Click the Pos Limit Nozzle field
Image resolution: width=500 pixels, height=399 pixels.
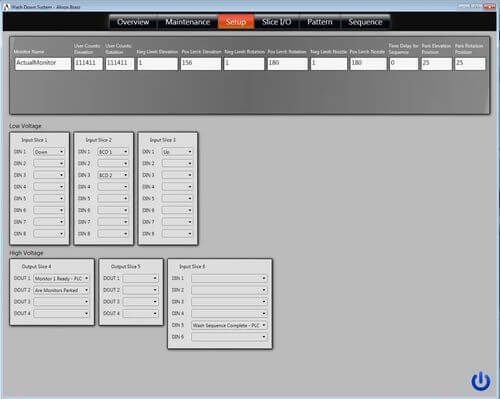(x=368, y=64)
